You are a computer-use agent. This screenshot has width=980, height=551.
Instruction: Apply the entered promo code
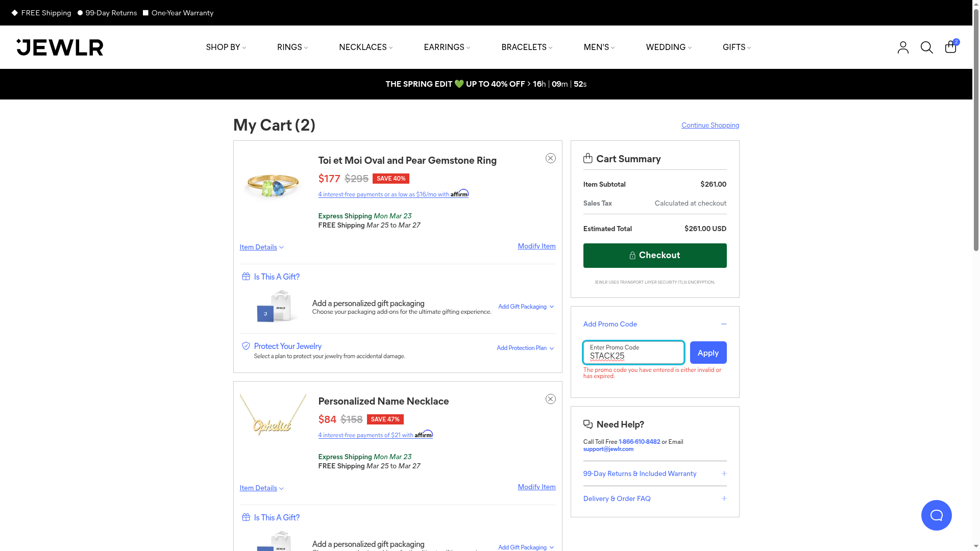point(708,353)
